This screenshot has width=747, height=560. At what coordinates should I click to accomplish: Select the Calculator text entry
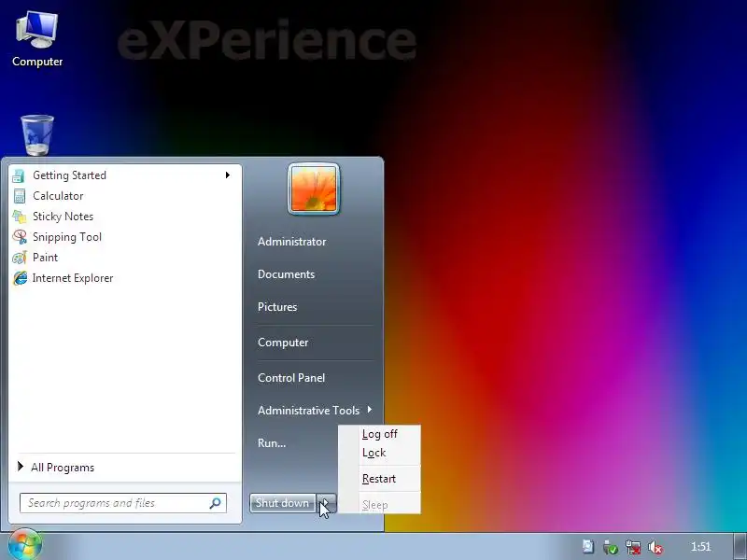tap(58, 196)
